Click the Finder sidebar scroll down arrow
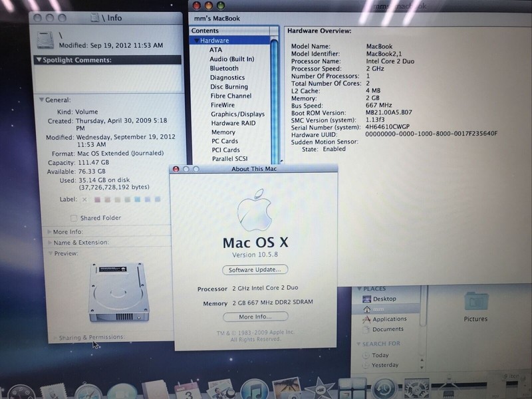532x399 pixels. 422,368
